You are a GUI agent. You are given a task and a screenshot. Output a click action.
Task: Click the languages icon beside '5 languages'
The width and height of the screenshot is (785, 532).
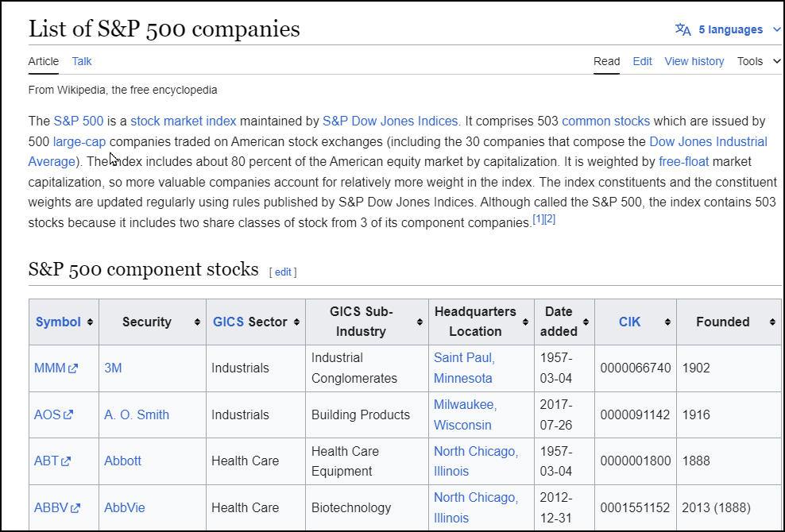coord(682,29)
